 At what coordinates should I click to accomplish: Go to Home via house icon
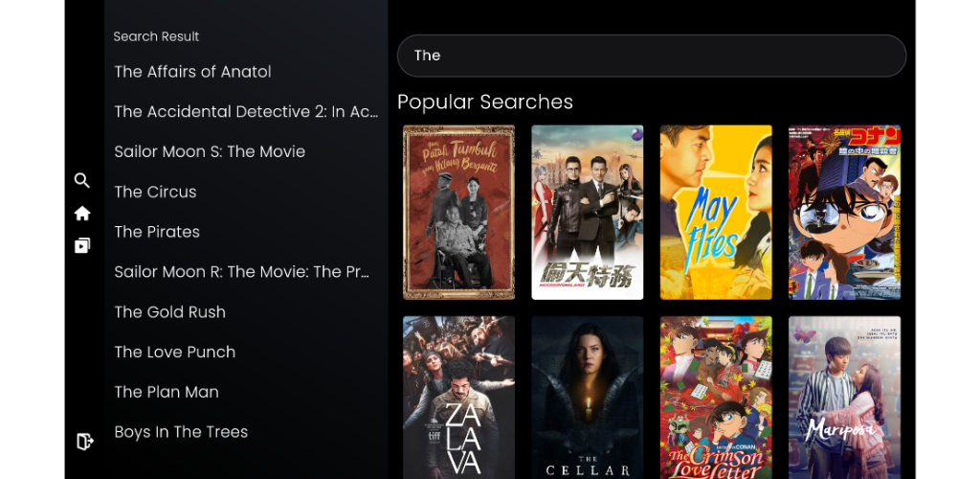[82, 214]
